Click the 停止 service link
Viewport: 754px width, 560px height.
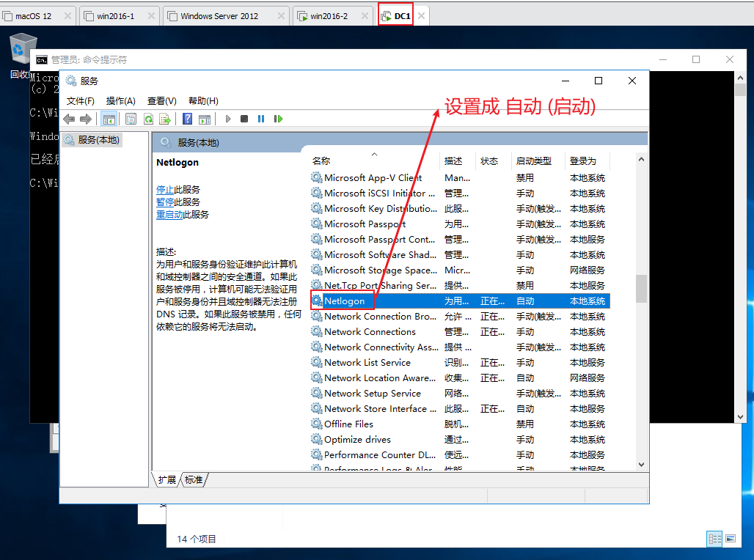point(165,189)
